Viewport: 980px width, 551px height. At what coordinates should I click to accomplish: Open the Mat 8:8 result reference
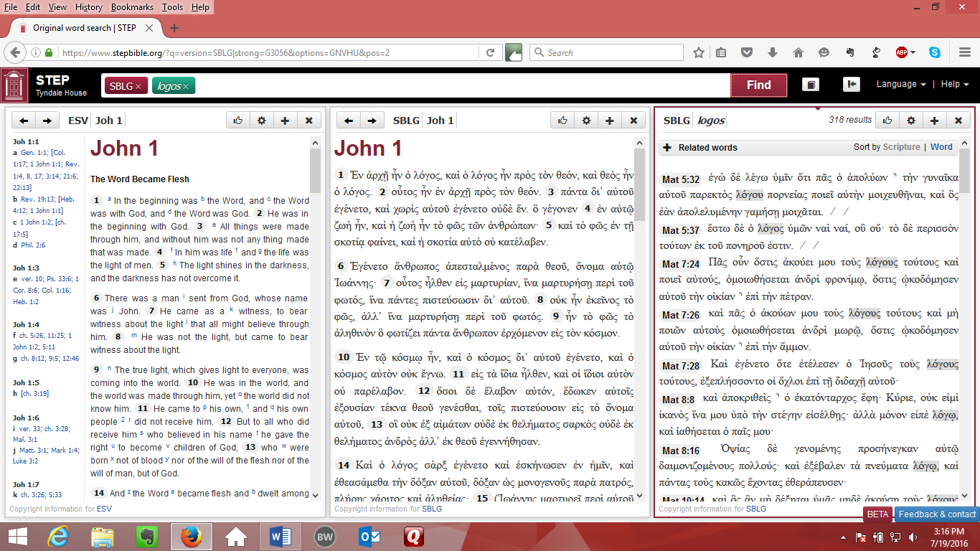[678, 400]
